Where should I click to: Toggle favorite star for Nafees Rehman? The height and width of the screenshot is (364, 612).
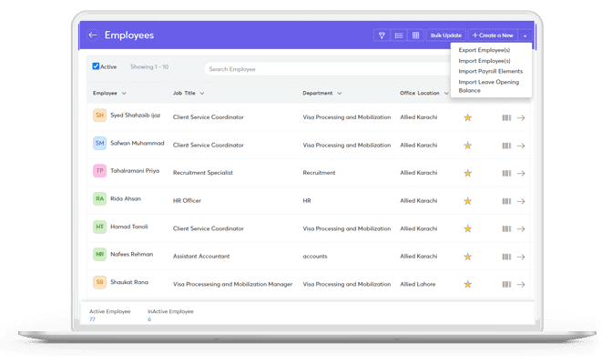[467, 257]
